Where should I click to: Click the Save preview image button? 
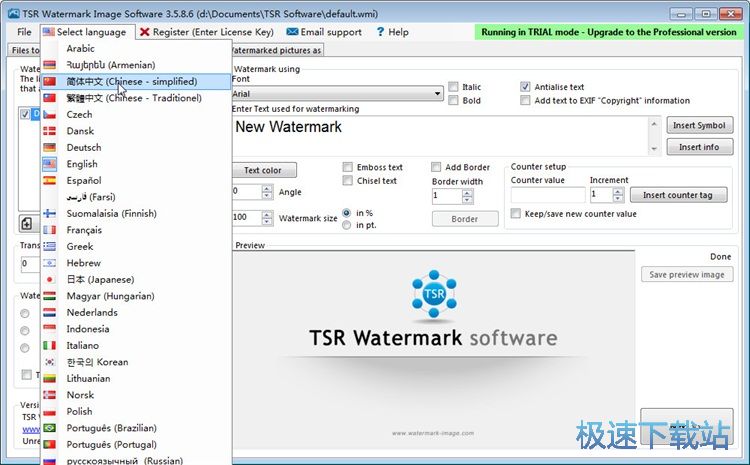687,275
